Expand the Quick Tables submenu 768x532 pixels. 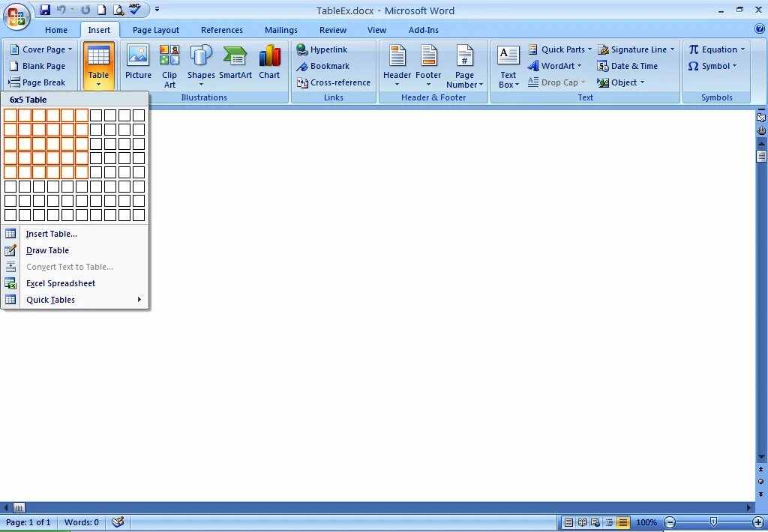75,300
